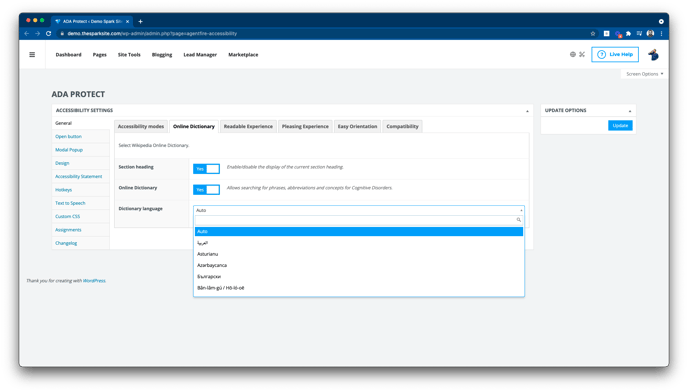Open the Marketplace menu
The image size is (688, 392).
coord(243,55)
